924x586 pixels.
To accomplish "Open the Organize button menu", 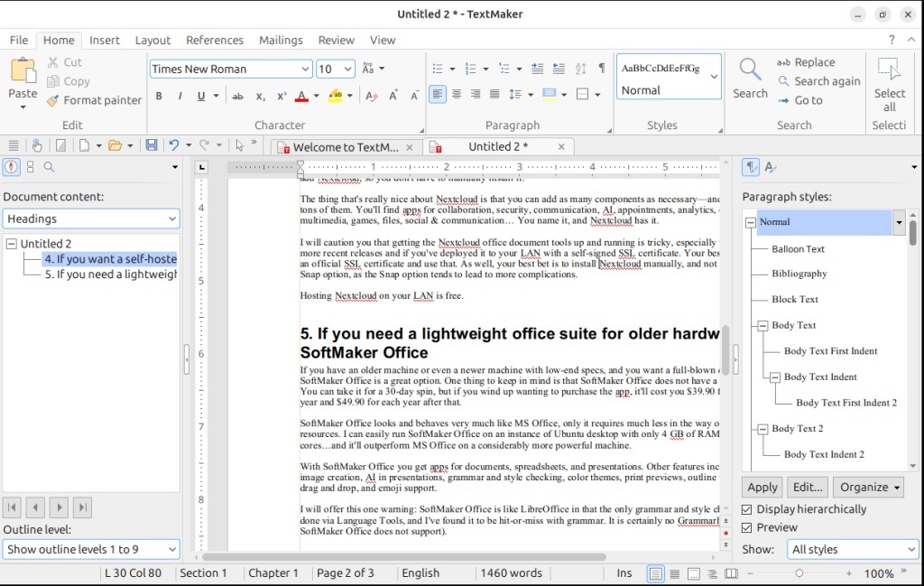I will coord(869,487).
